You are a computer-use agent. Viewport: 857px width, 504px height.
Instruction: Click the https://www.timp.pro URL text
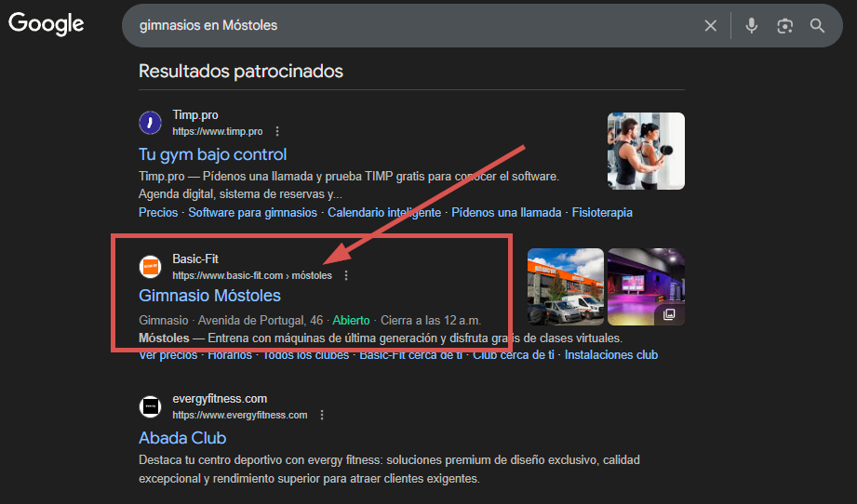pos(218,131)
